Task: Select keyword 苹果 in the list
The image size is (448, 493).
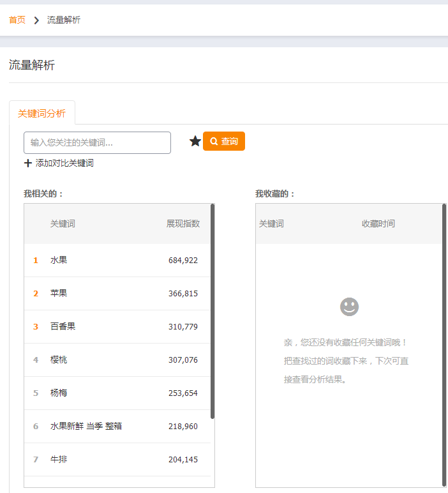Action: click(59, 294)
